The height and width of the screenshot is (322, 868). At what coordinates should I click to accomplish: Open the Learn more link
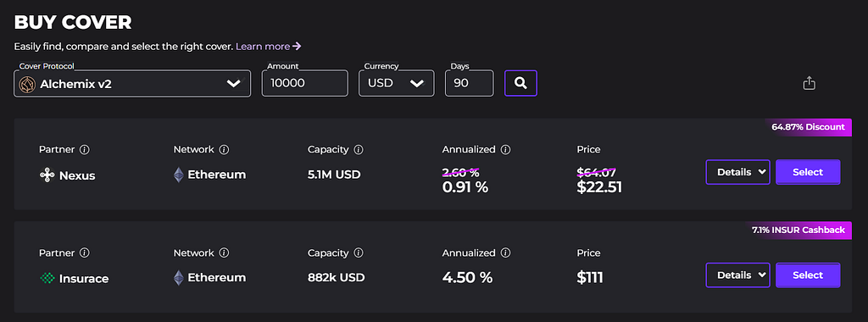[x=269, y=47]
